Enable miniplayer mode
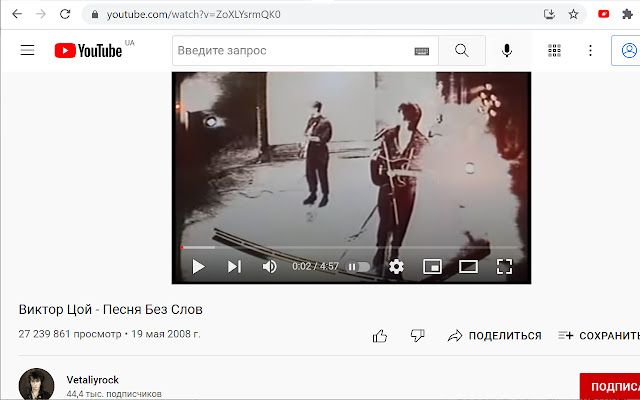The height and width of the screenshot is (400, 640). [x=432, y=267]
